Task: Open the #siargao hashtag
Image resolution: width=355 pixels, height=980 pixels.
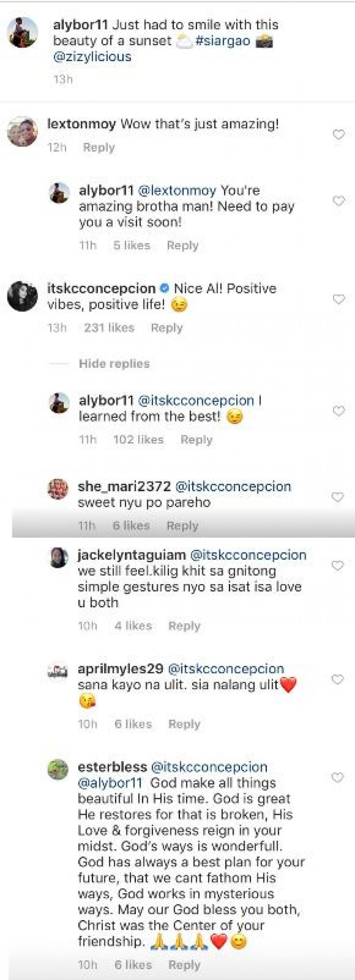Action: 223,41
